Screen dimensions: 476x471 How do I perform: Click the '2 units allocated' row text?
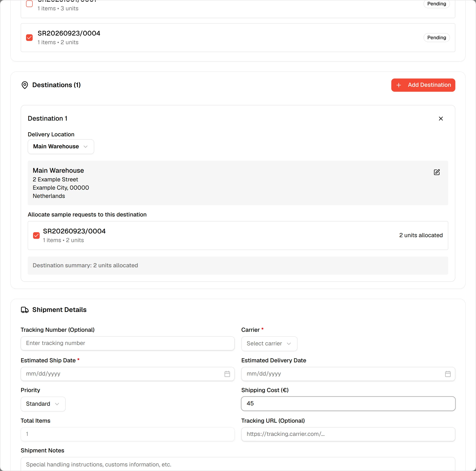421,235
